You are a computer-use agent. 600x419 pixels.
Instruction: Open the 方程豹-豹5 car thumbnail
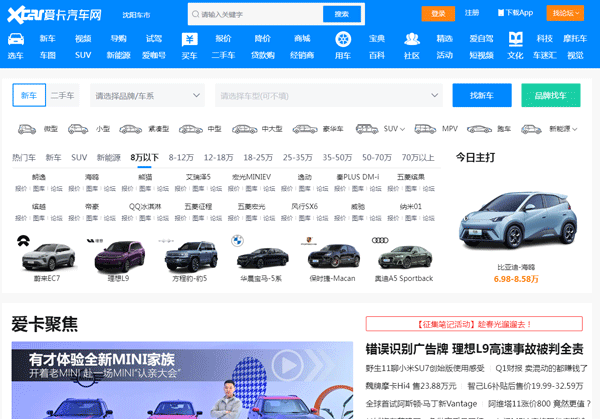[x=190, y=256]
